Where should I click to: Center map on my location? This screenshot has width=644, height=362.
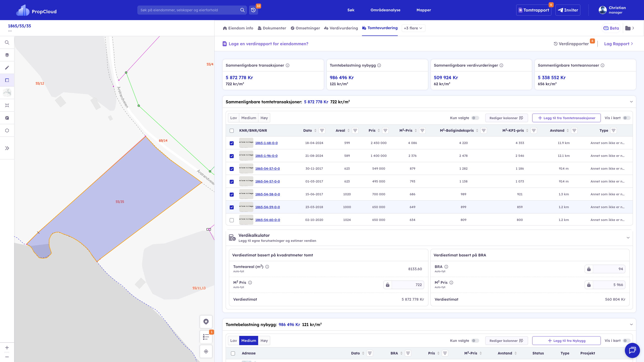[x=206, y=351]
